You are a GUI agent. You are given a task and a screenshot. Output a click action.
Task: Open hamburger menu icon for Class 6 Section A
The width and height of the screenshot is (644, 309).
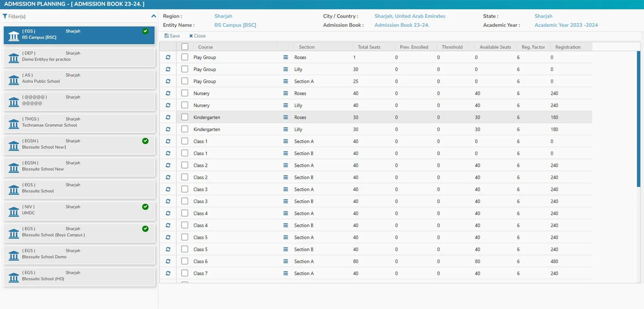click(x=285, y=261)
